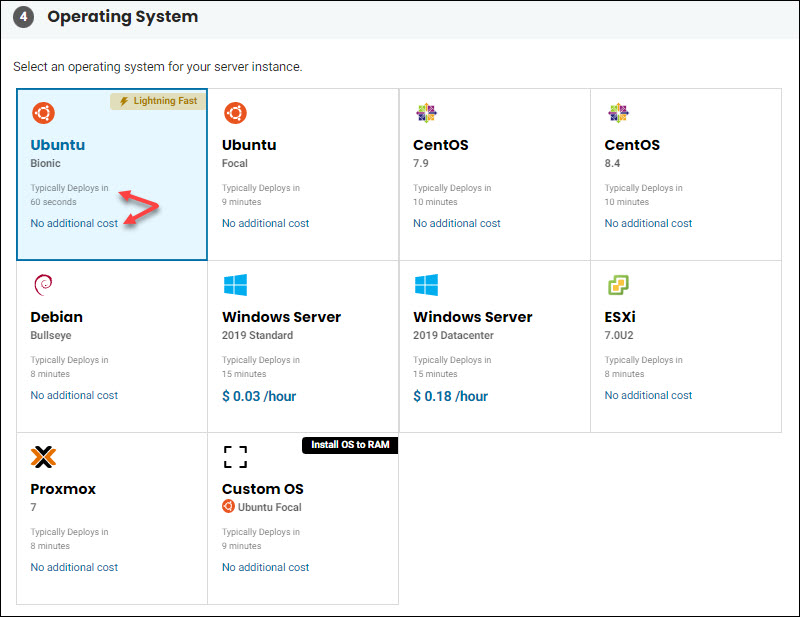Click the Ubuntu logo on the Focal card
This screenshot has height=617, width=800.
(x=235, y=112)
